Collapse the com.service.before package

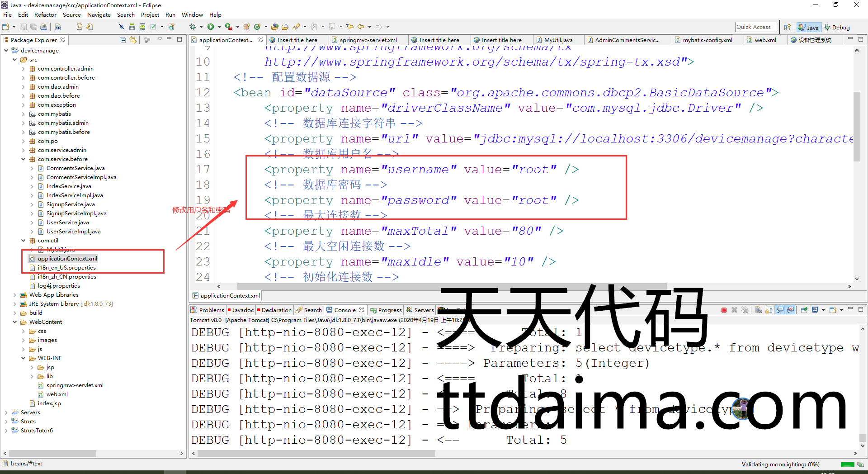[24, 159]
